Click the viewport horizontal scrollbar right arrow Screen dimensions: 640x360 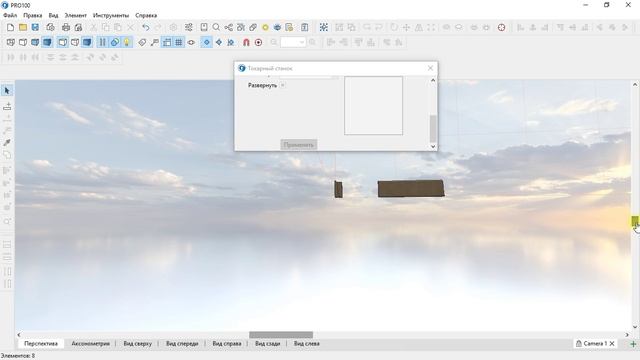(627, 335)
